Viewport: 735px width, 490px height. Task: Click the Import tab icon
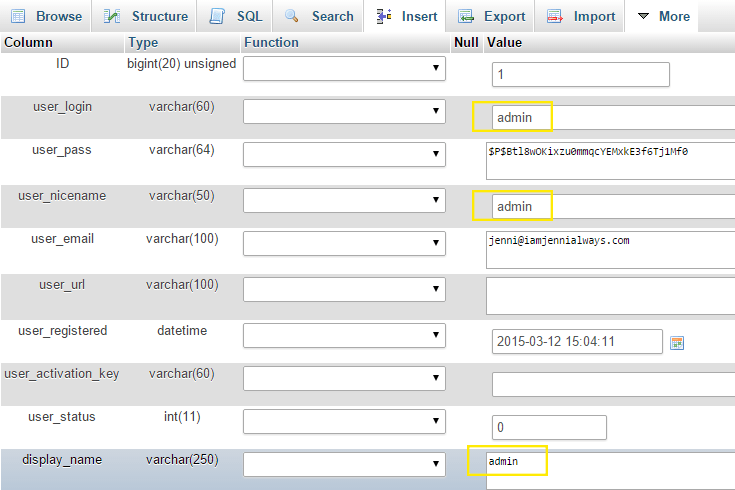click(x=555, y=16)
